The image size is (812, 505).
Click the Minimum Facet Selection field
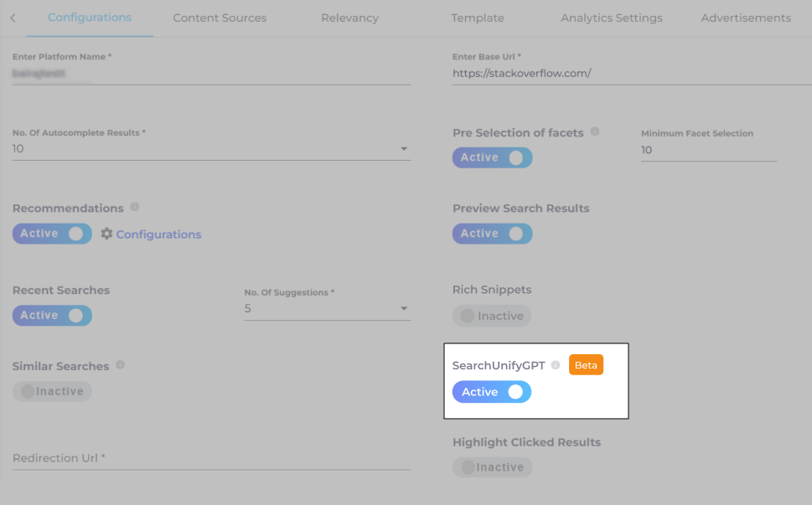tap(708, 151)
